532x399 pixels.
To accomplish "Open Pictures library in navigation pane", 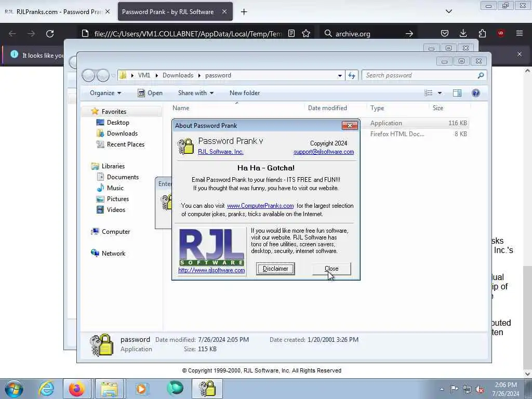I will [118, 199].
